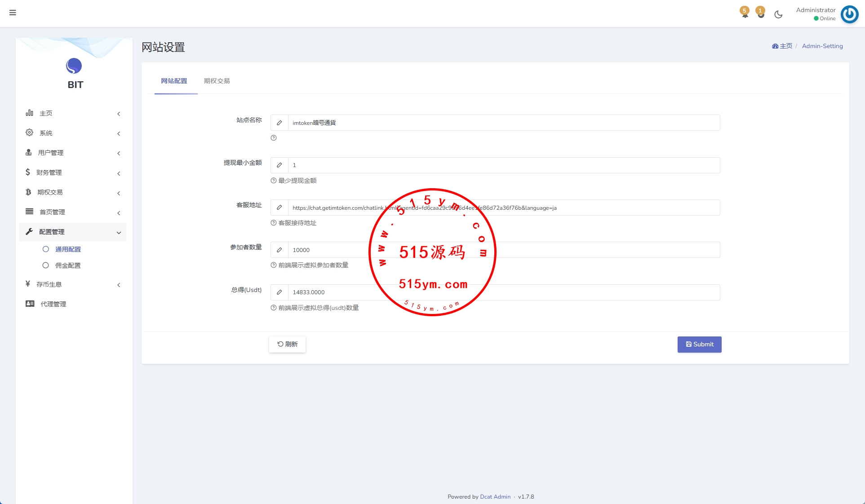Click the hamburger menu icon

click(x=13, y=13)
